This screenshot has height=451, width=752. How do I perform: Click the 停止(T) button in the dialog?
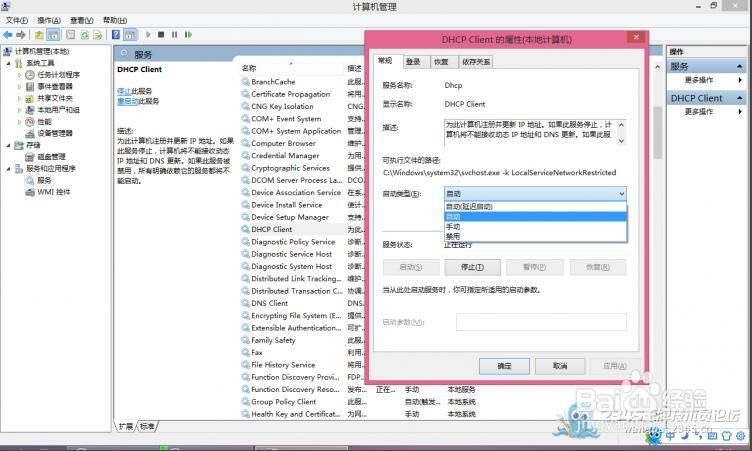(x=472, y=267)
